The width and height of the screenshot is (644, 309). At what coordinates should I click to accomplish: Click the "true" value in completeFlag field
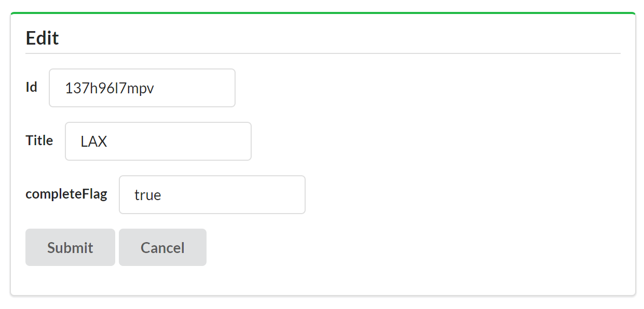point(148,195)
